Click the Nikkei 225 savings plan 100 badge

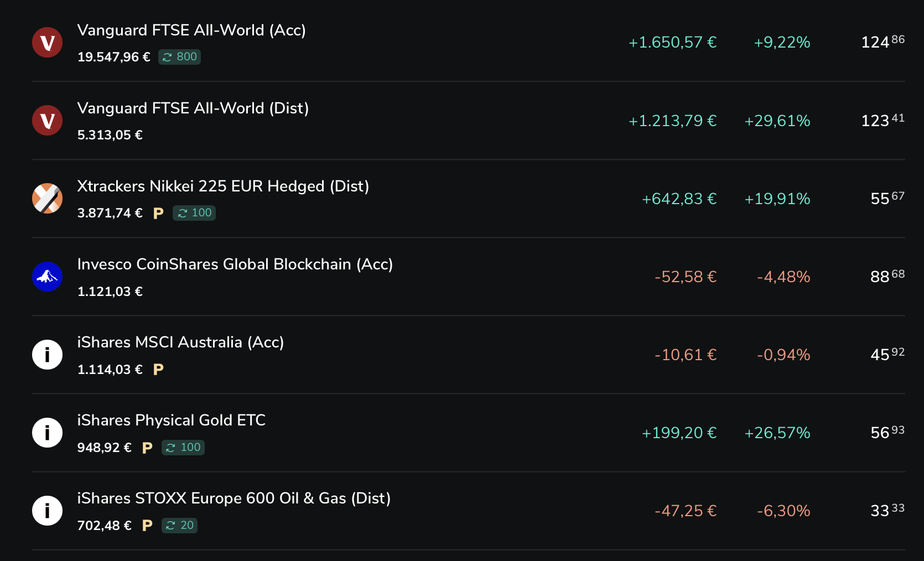click(194, 213)
